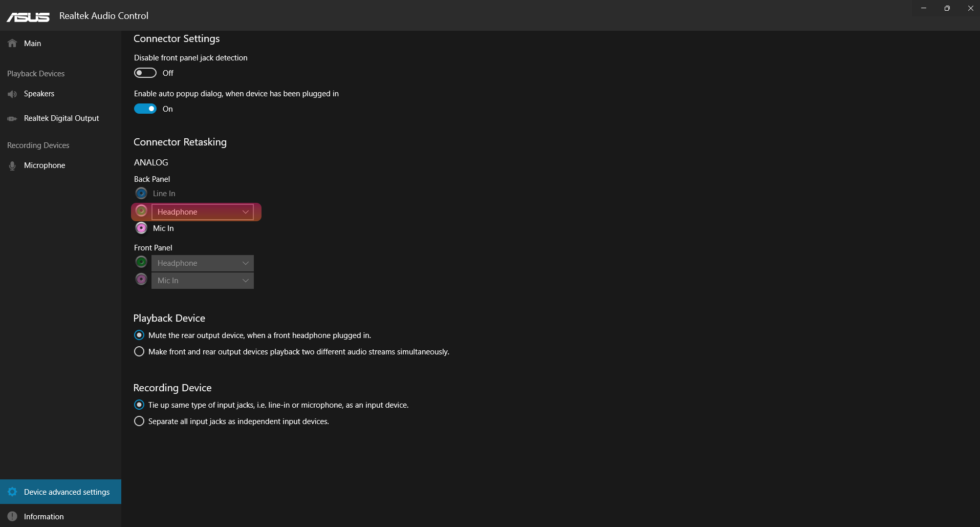Click the Connector Retasking heading
This screenshot has width=980, height=527.
[x=180, y=142]
